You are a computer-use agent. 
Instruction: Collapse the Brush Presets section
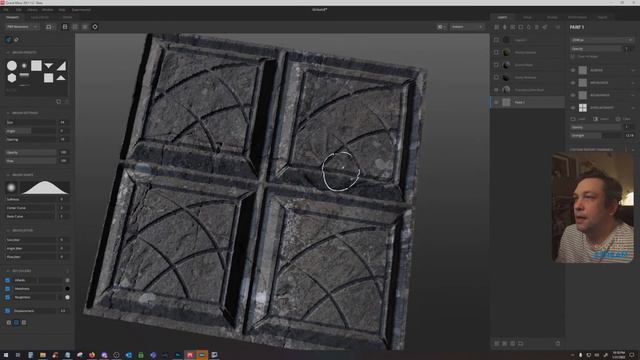(8, 53)
